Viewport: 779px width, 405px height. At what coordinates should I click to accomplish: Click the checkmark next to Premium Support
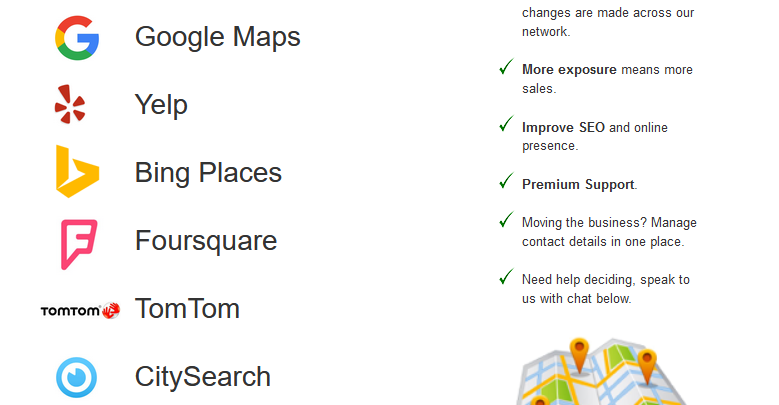pyautogui.click(x=505, y=183)
